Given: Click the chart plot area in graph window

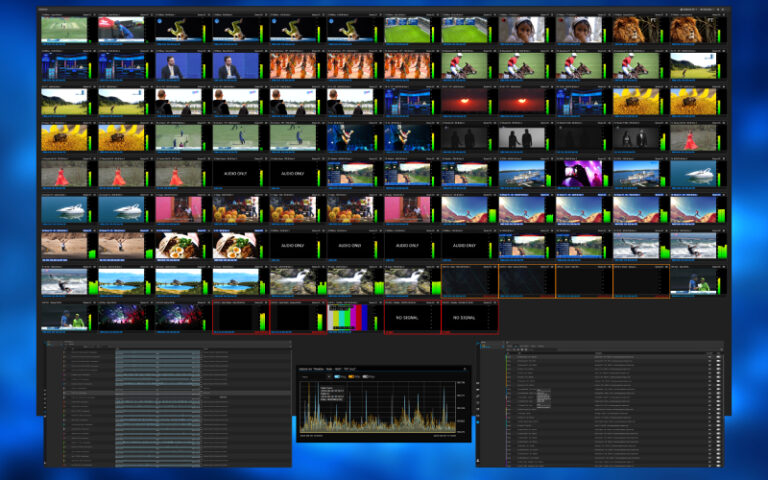Looking at the screenshot, I should point(378,408).
